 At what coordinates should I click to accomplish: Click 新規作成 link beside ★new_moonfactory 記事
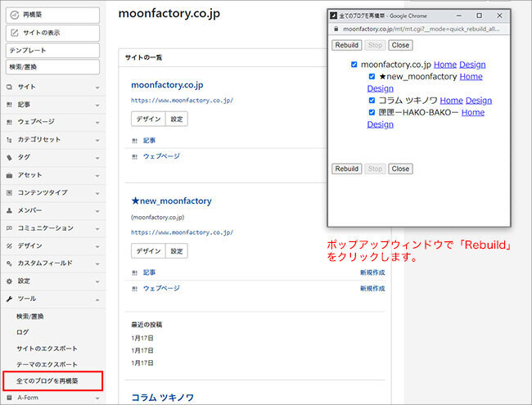(x=372, y=272)
